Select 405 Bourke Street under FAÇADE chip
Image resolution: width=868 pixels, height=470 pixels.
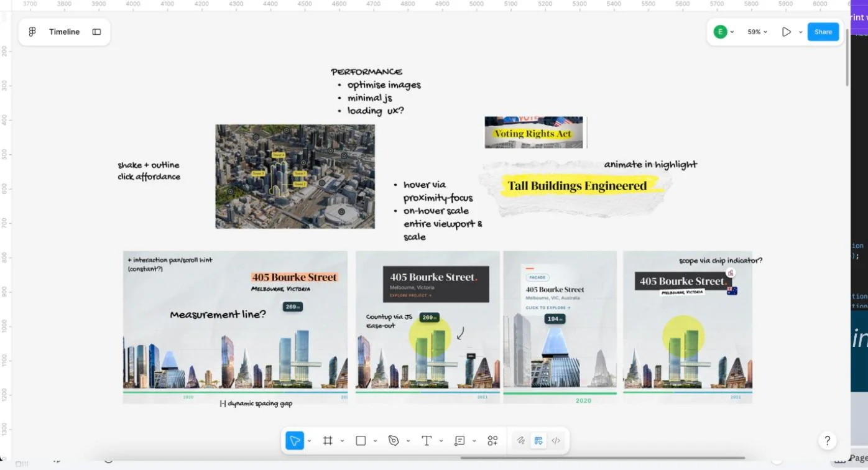[555, 290]
